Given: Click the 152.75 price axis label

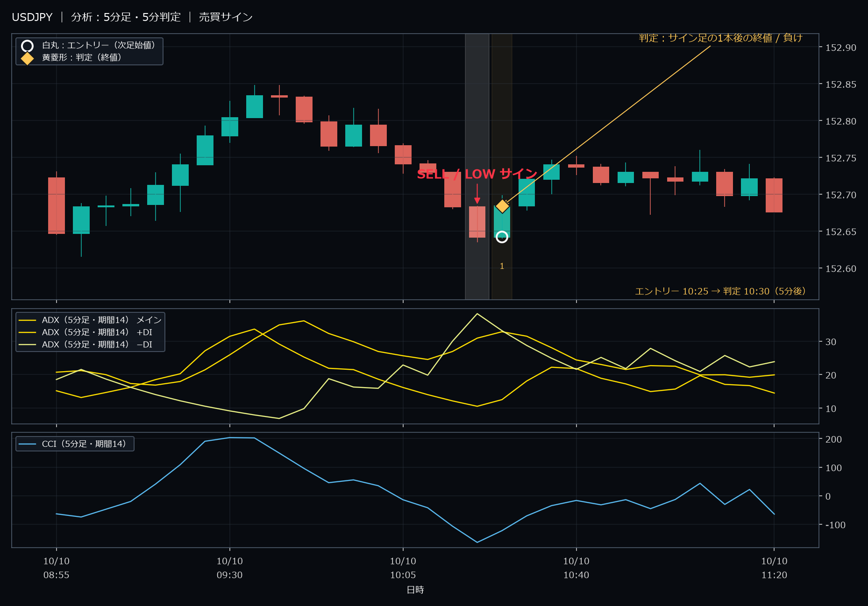Looking at the screenshot, I should (x=841, y=158).
